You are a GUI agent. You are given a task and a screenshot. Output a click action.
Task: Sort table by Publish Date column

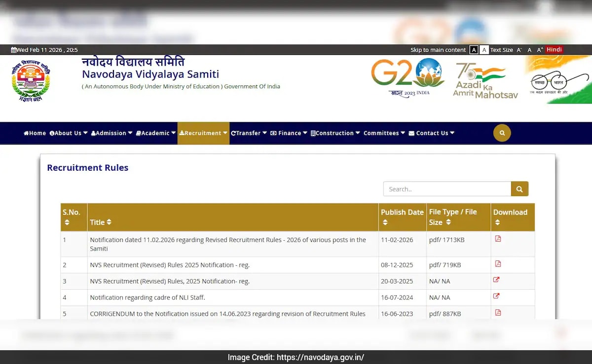(x=402, y=217)
